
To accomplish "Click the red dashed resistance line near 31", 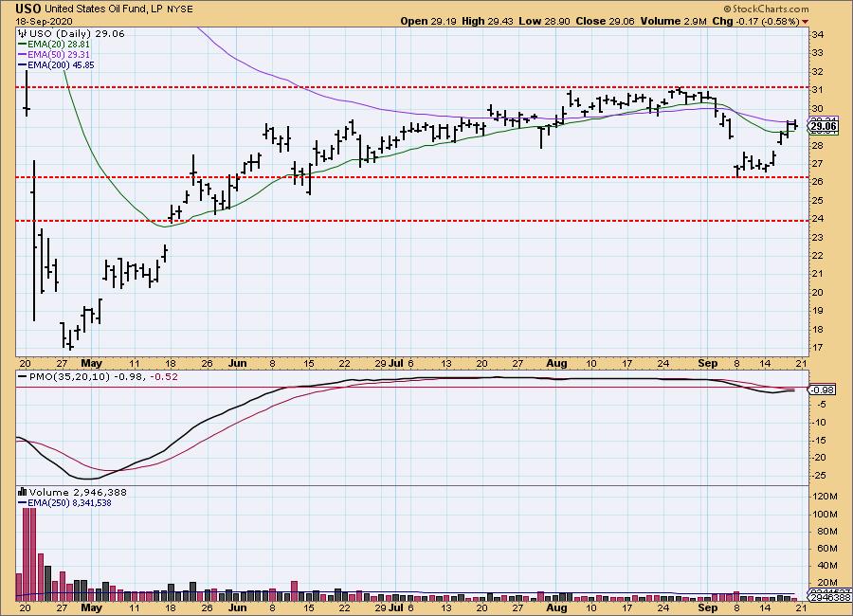I will (x=412, y=87).
